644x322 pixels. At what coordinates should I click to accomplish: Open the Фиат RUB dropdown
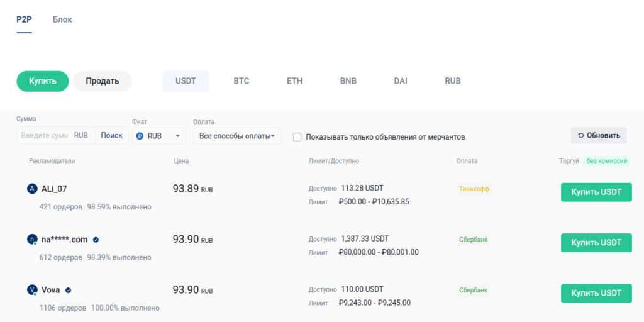pos(160,136)
